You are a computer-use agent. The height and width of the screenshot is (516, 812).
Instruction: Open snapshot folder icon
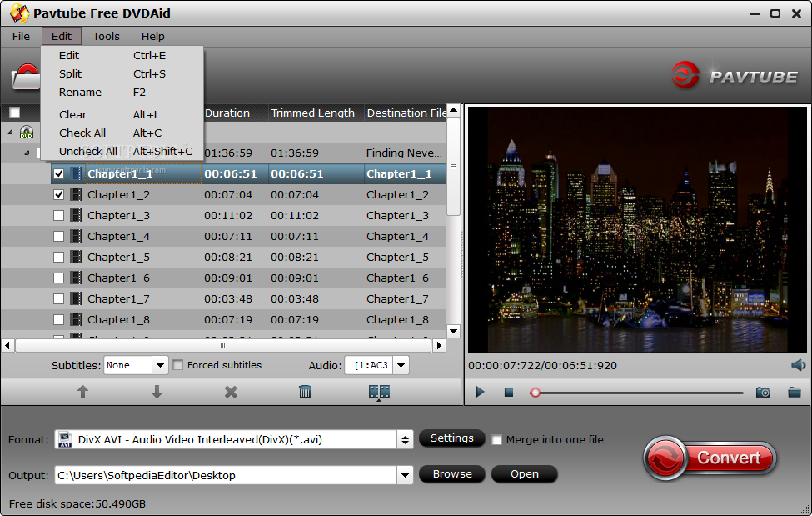795,392
